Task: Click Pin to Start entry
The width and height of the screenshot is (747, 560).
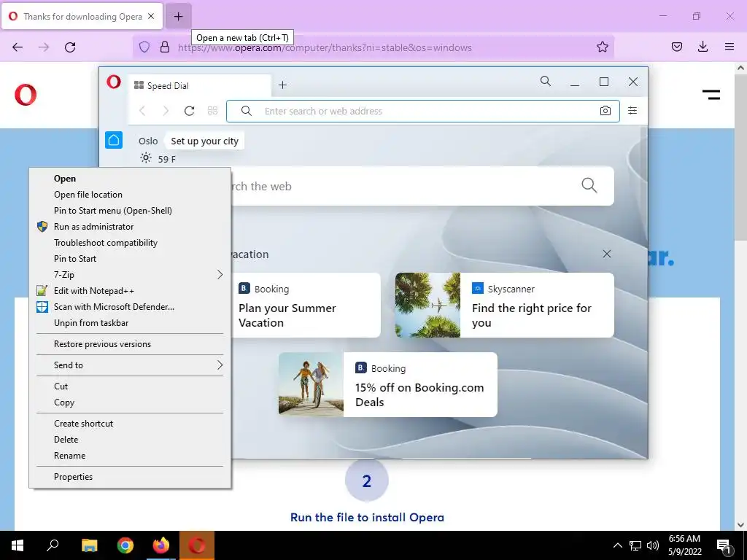Action: pyautogui.click(x=130, y=259)
